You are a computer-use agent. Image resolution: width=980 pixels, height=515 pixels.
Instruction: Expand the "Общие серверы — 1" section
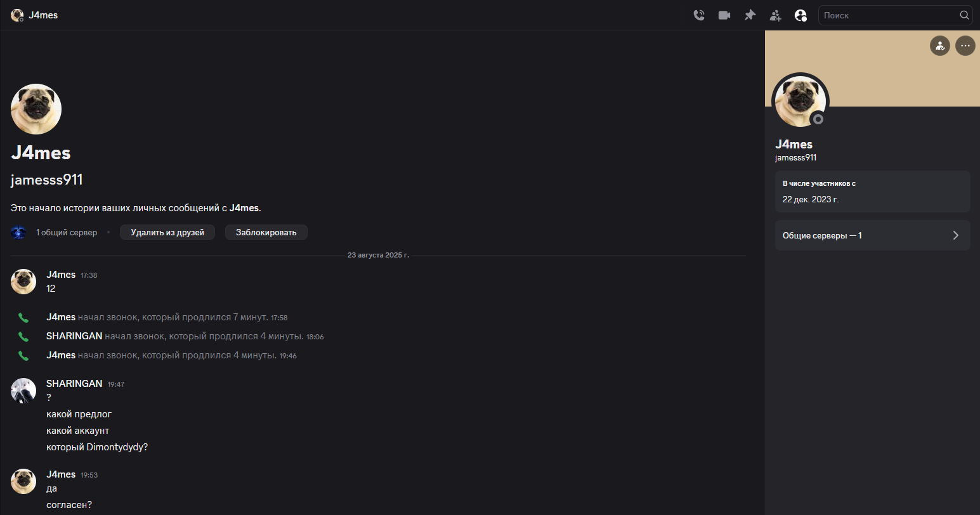[872, 235]
